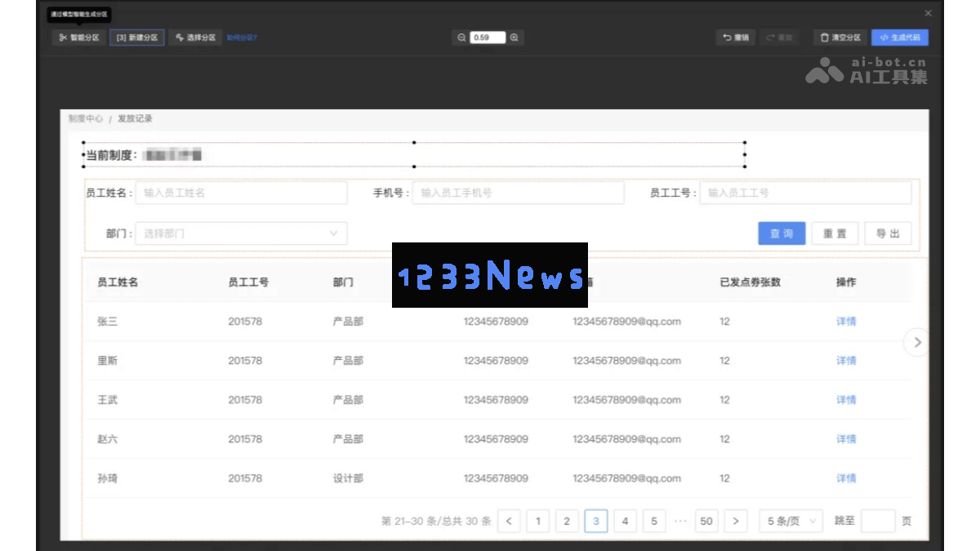Viewport: 980px width, 551px height.
Task: Click the blue 查询 search button
Action: click(x=782, y=233)
